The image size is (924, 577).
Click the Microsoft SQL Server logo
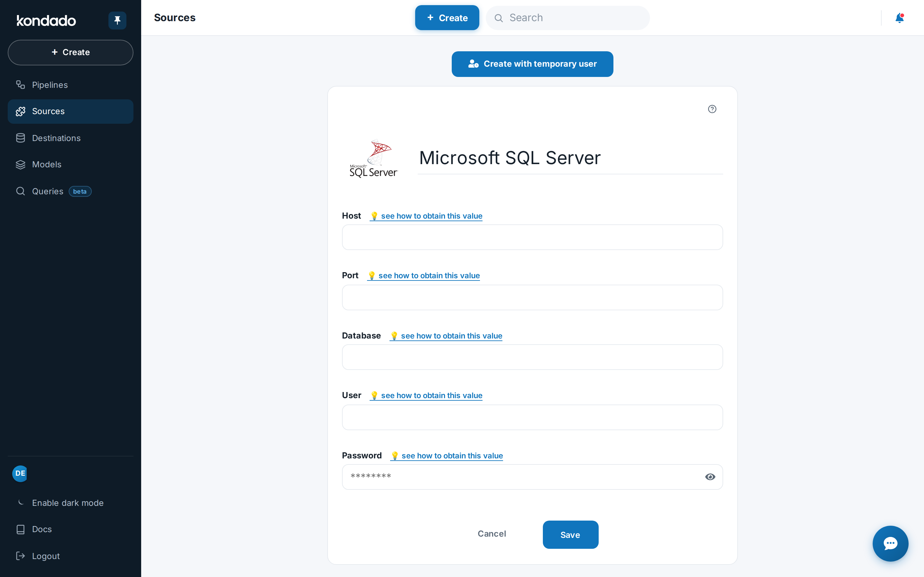pyautogui.click(x=373, y=158)
